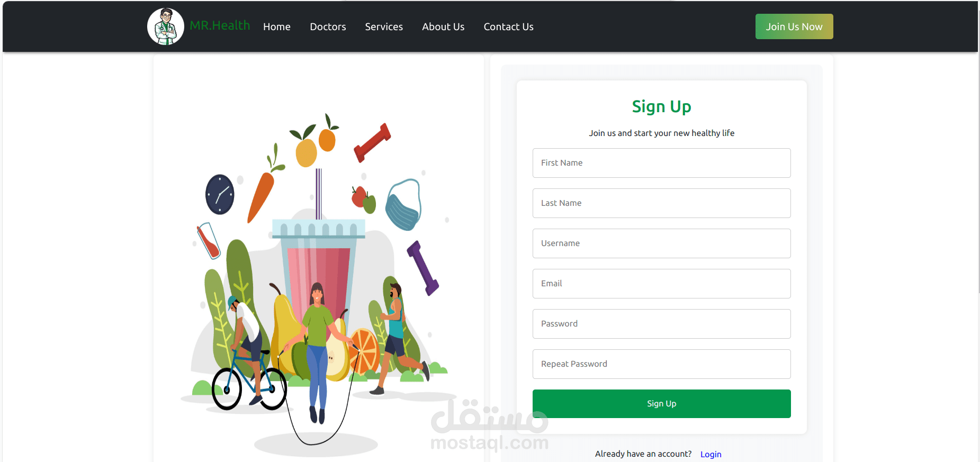This screenshot has height=462, width=980.
Task: Open the Contact Us page
Action: pos(508,26)
